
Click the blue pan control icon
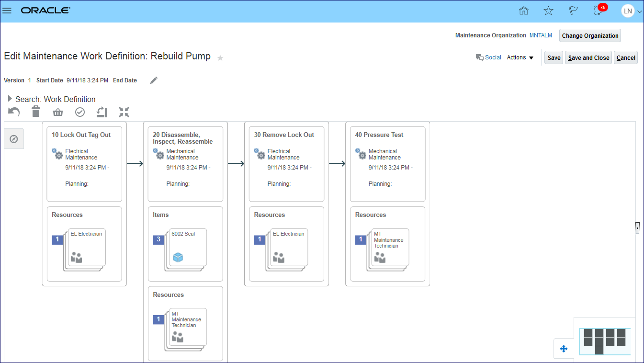point(564,349)
